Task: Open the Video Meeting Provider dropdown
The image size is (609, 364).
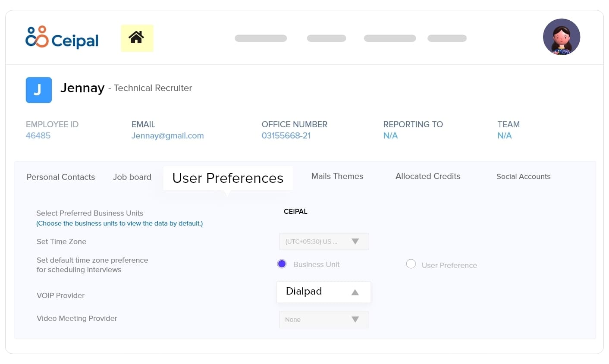Action: click(x=324, y=320)
